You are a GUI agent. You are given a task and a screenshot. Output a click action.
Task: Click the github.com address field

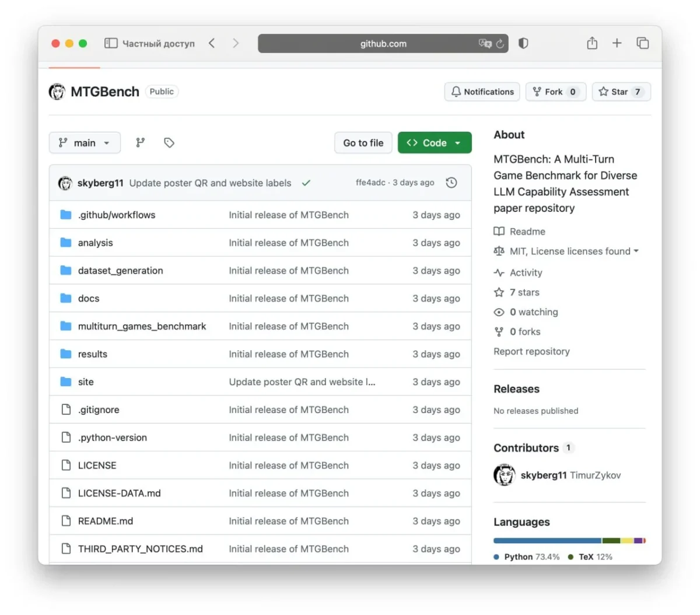(x=383, y=44)
